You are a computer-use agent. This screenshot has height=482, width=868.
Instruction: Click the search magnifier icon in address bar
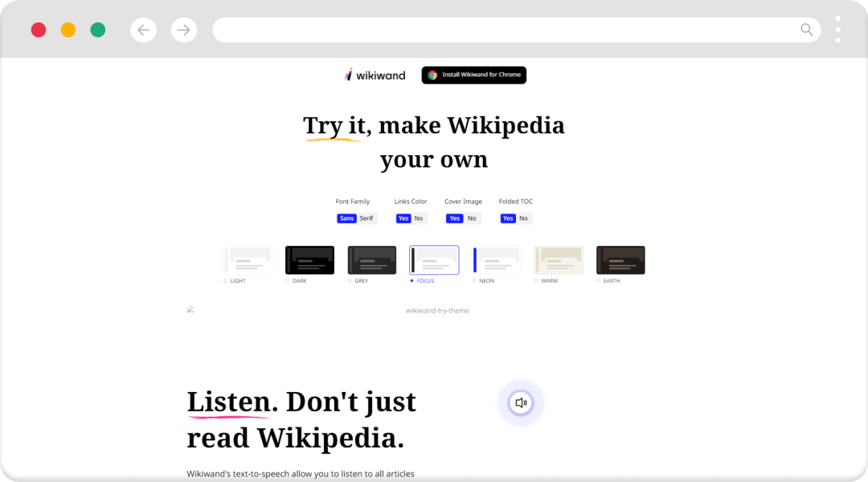[x=807, y=30]
